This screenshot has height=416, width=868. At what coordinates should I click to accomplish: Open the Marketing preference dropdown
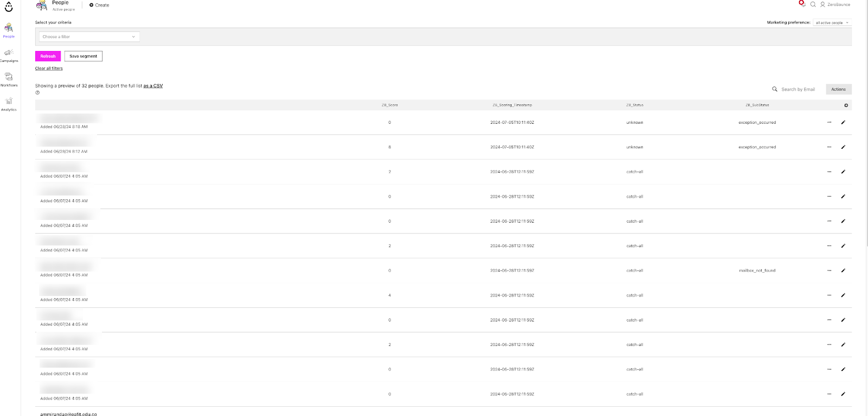(832, 23)
